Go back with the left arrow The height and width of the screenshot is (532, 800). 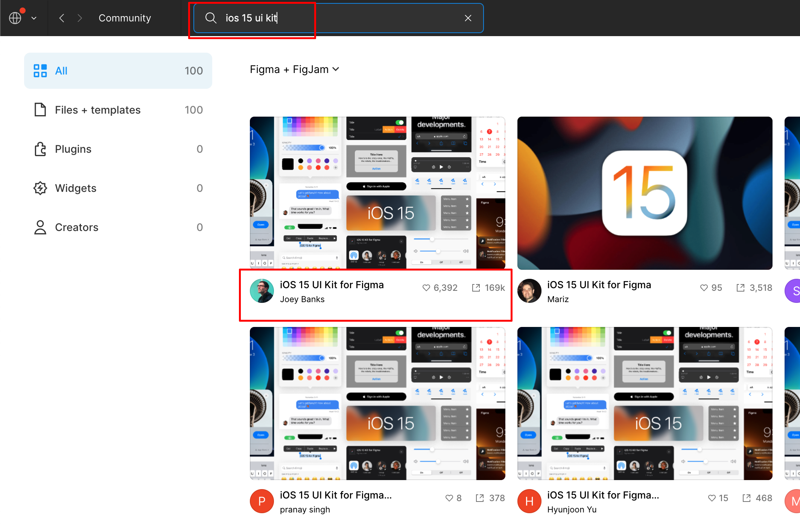tap(62, 18)
